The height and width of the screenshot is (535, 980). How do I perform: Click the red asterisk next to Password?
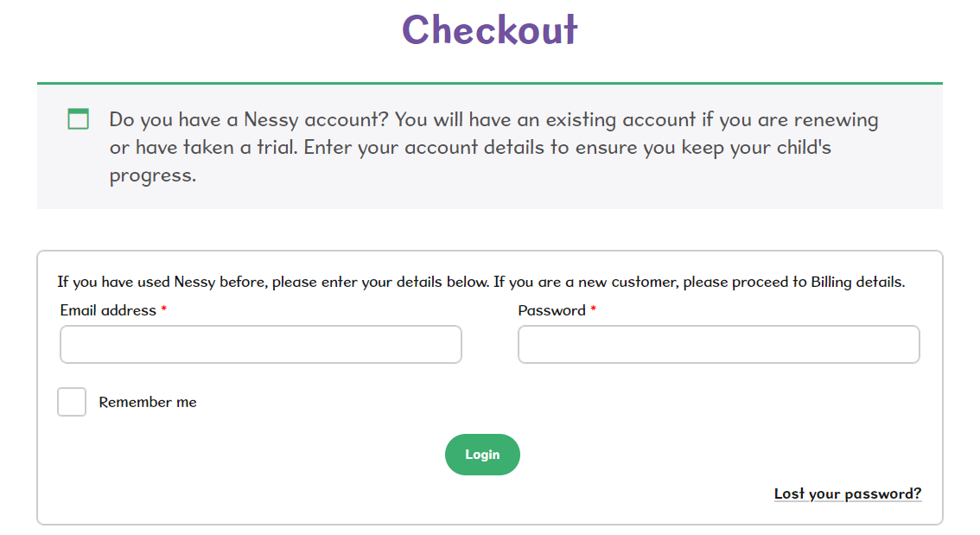pyautogui.click(x=593, y=309)
